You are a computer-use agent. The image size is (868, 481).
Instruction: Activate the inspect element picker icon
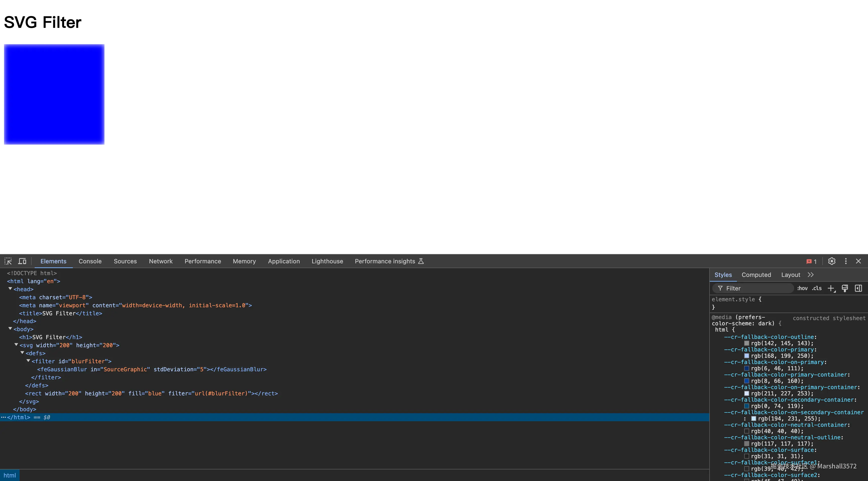(x=8, y=261)
